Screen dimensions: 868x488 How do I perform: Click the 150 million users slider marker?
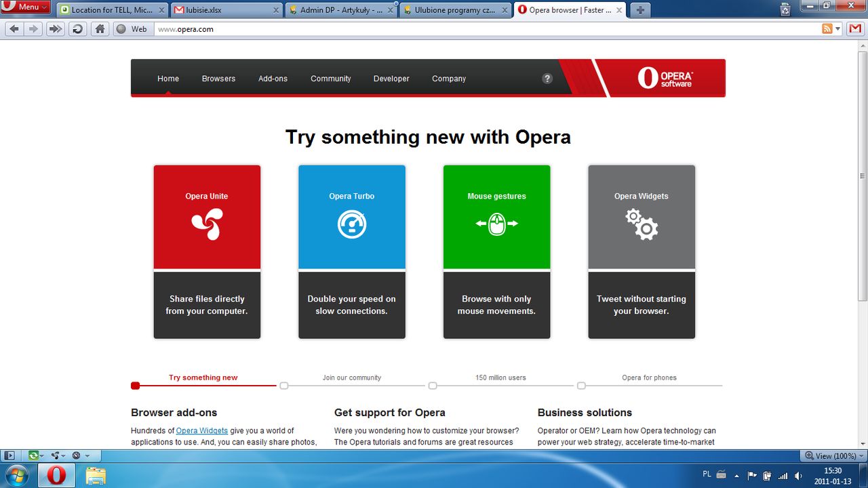[x=432, y=385]
